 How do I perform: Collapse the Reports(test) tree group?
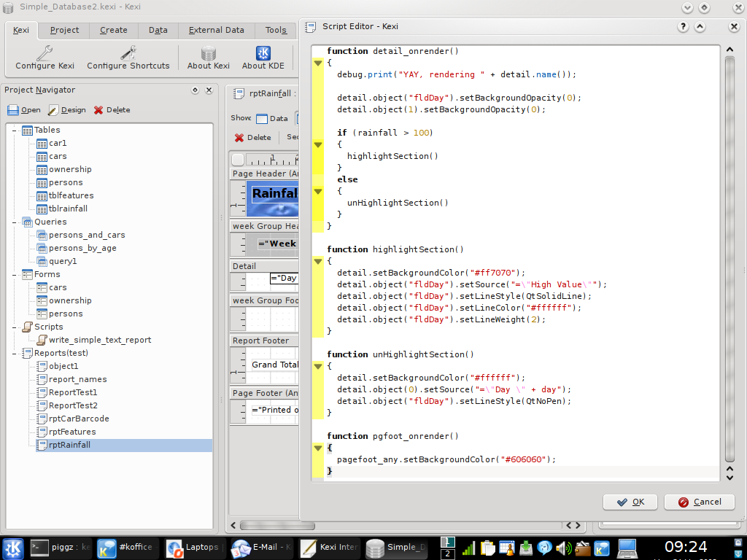(15, 354)
